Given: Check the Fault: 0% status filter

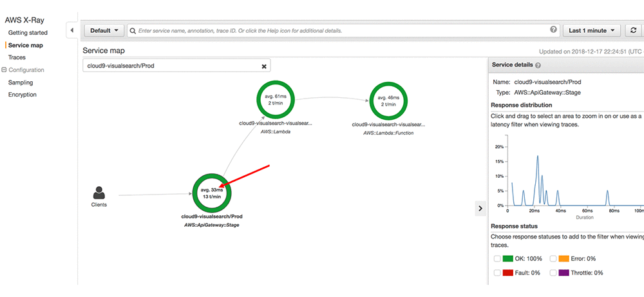Looking at the screenshot, I should (x=497, y=273).
